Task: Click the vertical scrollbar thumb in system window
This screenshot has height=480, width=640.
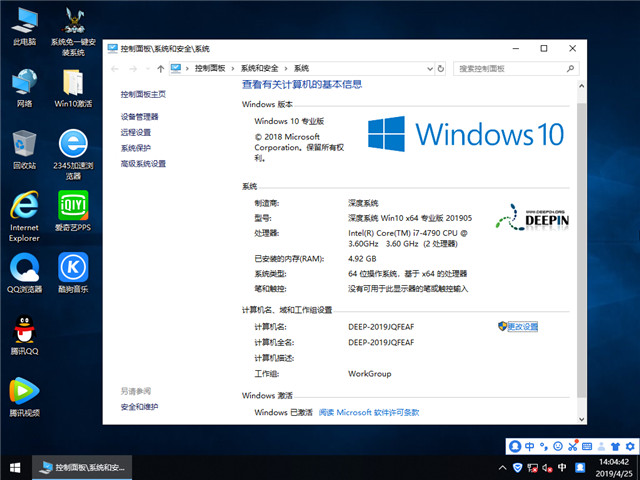Action: click(x=582, y=250)
